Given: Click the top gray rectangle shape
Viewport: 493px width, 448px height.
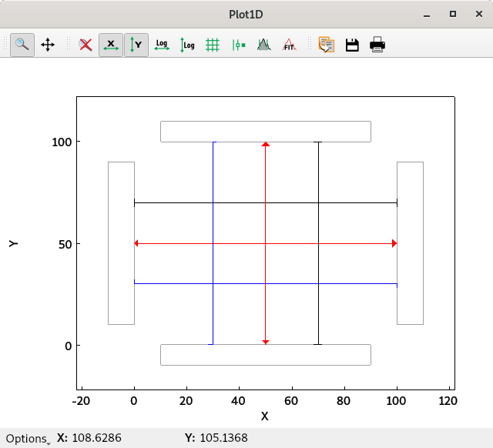Looking at the screenshot, I should tap(265, 132).
